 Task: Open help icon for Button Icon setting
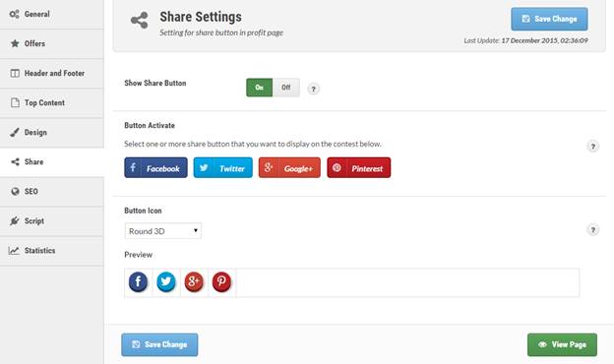pos(593,230)
